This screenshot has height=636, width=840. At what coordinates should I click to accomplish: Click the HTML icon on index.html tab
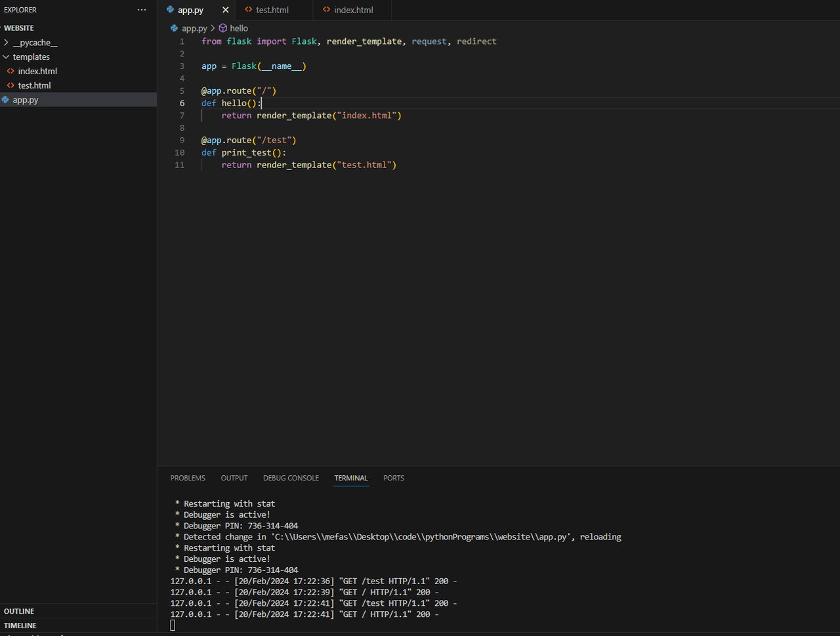tap(326, 10)
